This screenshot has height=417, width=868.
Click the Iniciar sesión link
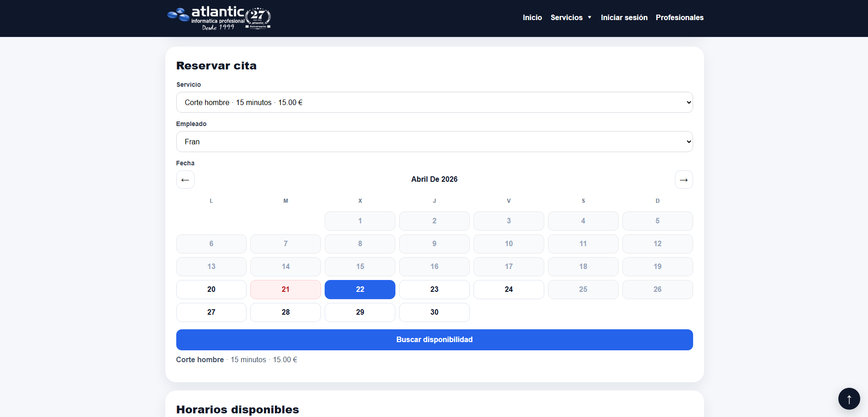click(624, 18)
